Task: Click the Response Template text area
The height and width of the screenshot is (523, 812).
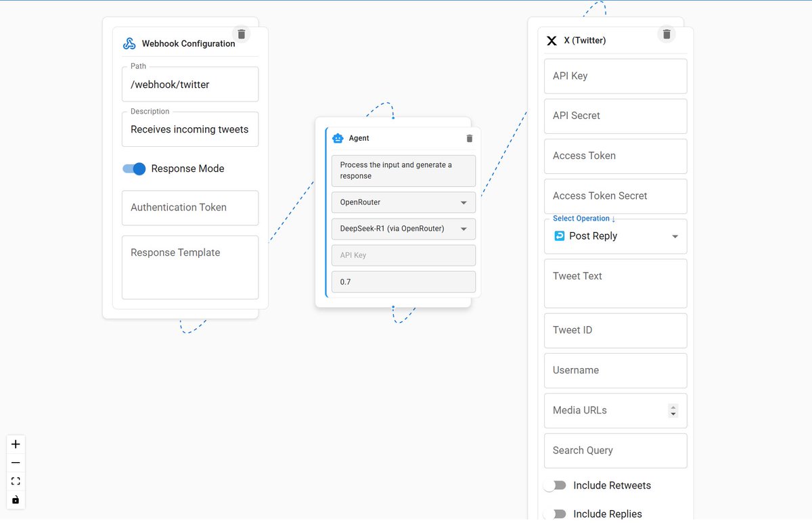Action: tap(190, 267)
